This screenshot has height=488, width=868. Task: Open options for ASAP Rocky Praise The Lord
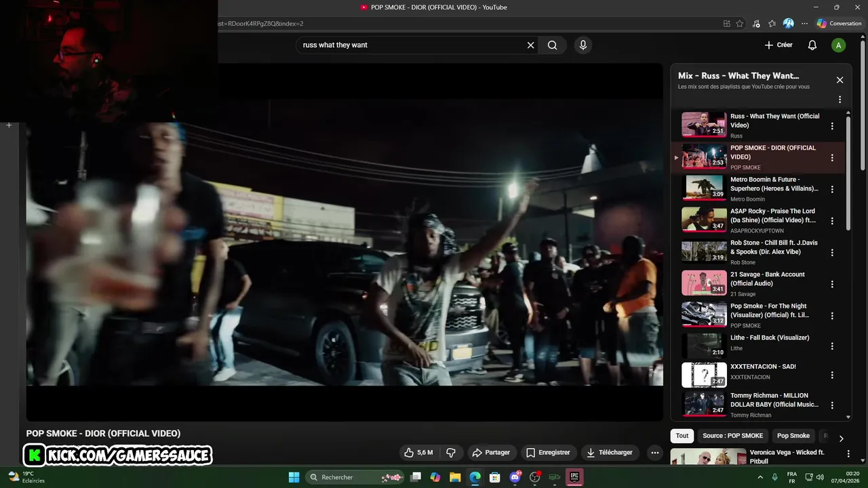[832, 221]
